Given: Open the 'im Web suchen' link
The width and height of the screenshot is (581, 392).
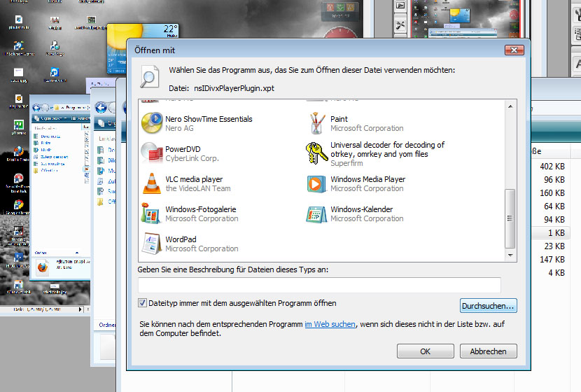Looking at the screenshot, I should [330, 324].
